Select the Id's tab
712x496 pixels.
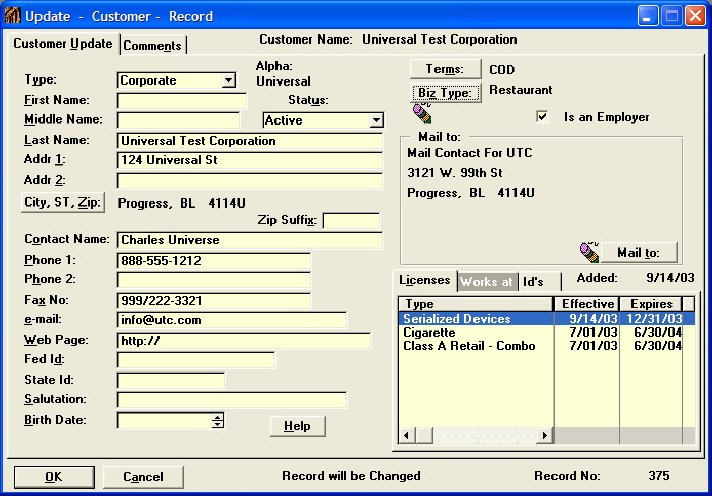pos(534,282)
